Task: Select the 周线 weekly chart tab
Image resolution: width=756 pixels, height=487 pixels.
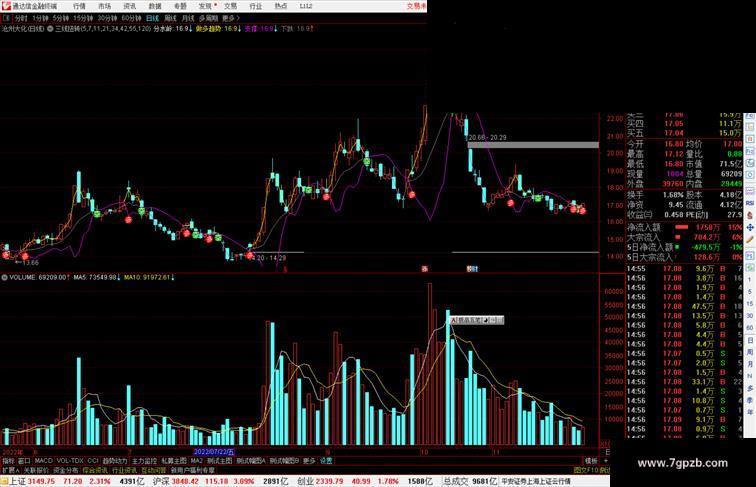Action: (170, 18)
